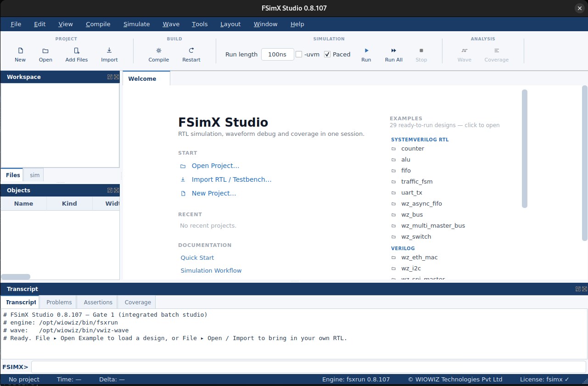Click License: fsimx status entry

544,380
